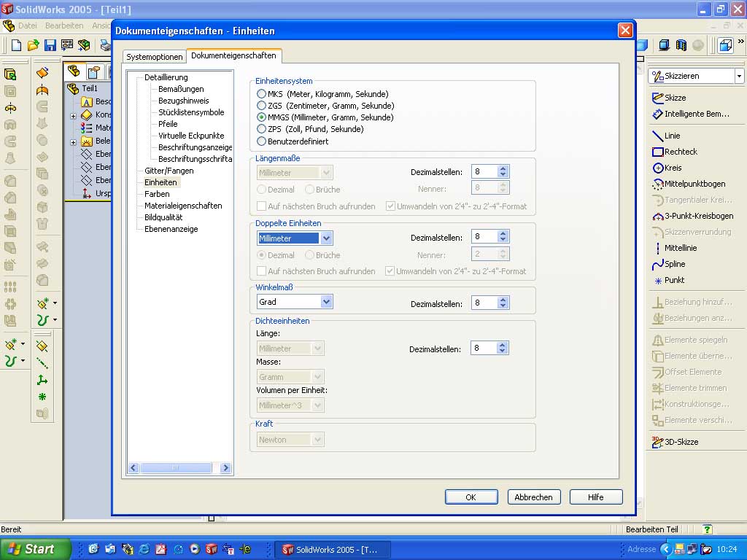Click the Teil1 part icon in feature tree

coord(73,88)
